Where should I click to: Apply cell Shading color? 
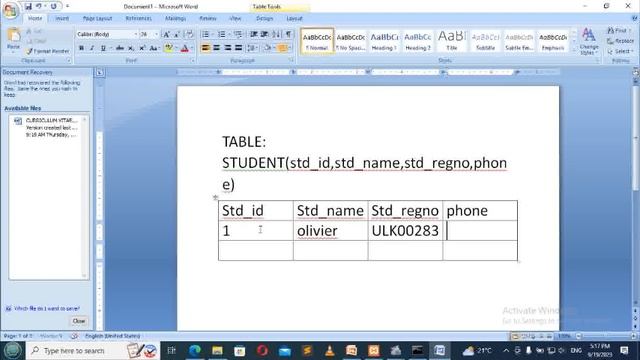(268, 48)
